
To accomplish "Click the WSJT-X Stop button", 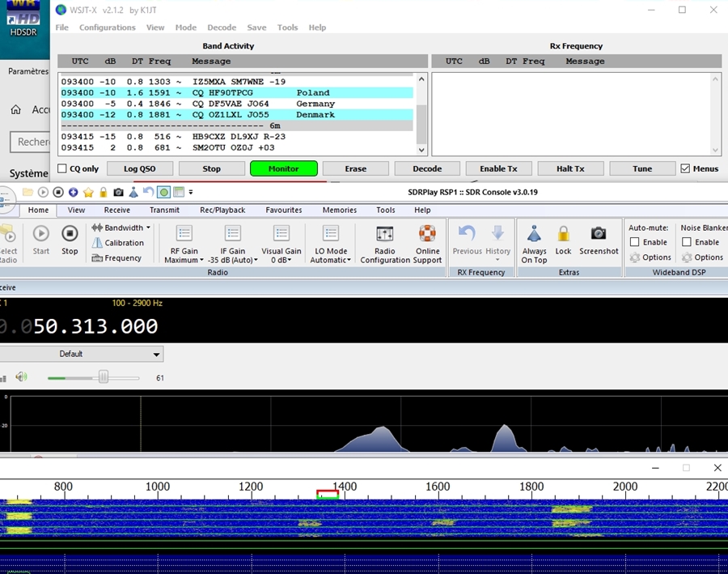I will [212, 168].
